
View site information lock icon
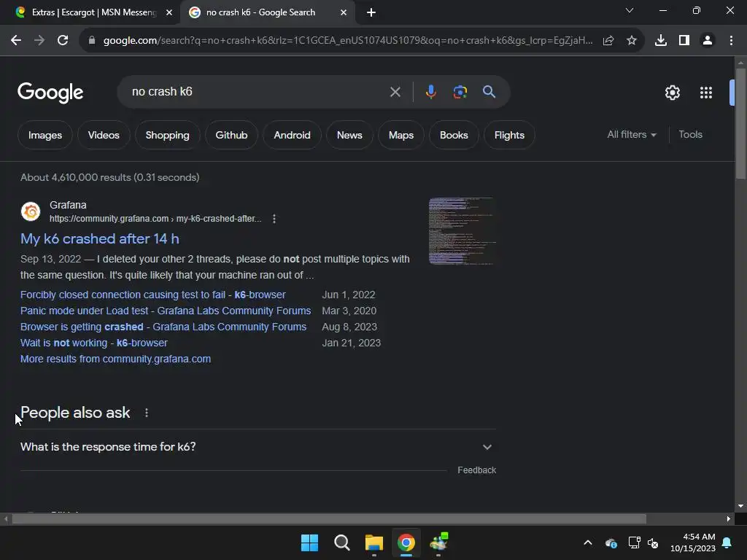92,41
